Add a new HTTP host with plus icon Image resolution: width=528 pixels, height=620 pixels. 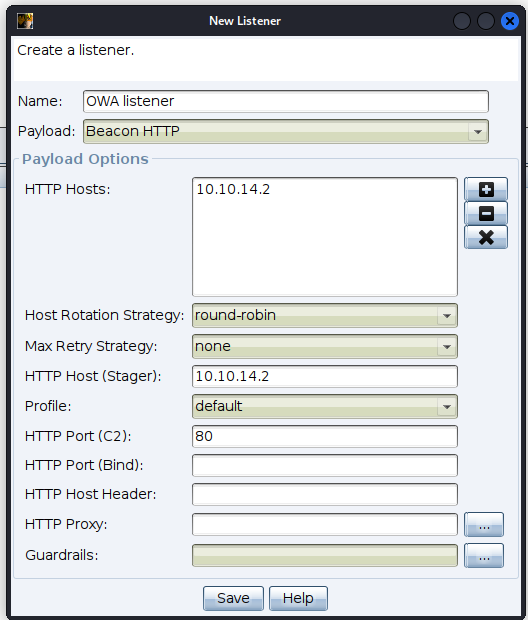click(486, 189)
